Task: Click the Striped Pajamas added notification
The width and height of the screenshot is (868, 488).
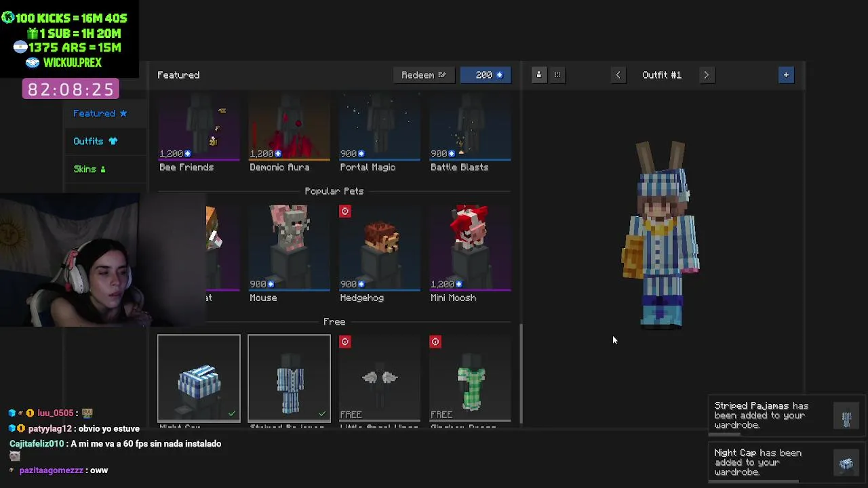Action: [x=786, y=415]
